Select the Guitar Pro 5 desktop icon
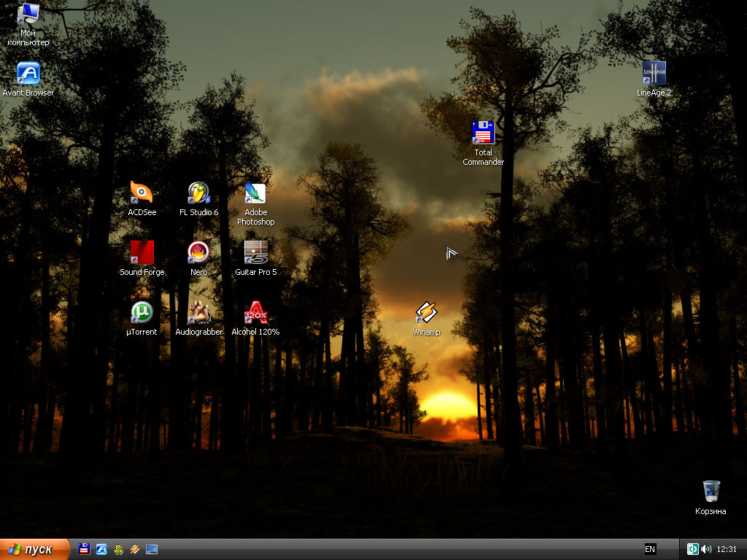 [x=255, y=253]
